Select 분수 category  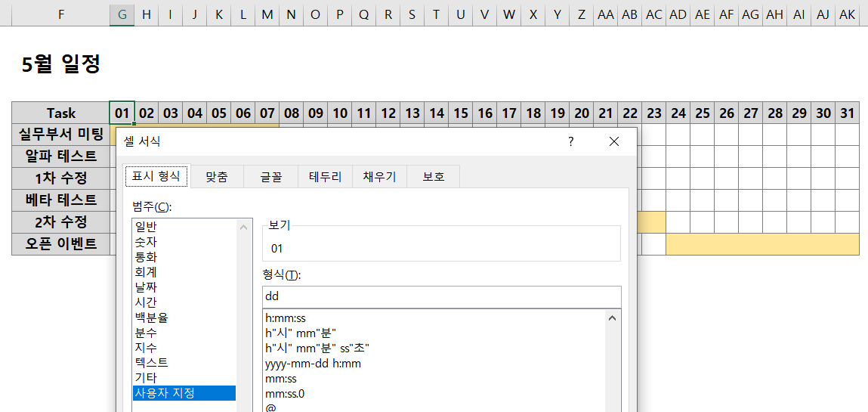click(x=184, y=333)
